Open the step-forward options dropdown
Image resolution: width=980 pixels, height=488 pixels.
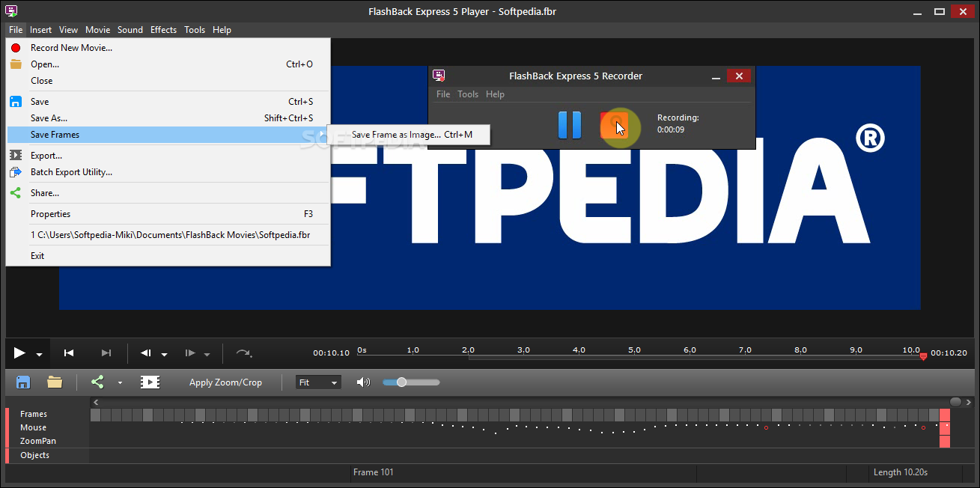tap(207, 355)
